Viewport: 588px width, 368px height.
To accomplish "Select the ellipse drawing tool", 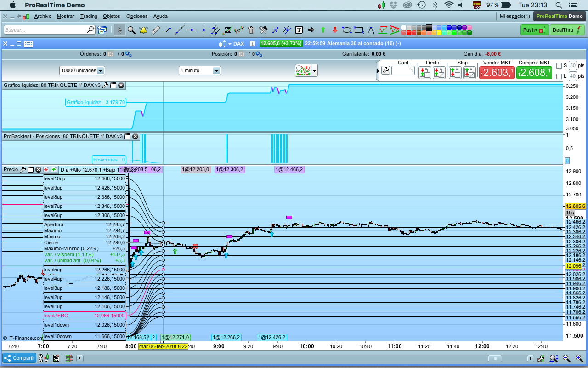I will [347, 30].
